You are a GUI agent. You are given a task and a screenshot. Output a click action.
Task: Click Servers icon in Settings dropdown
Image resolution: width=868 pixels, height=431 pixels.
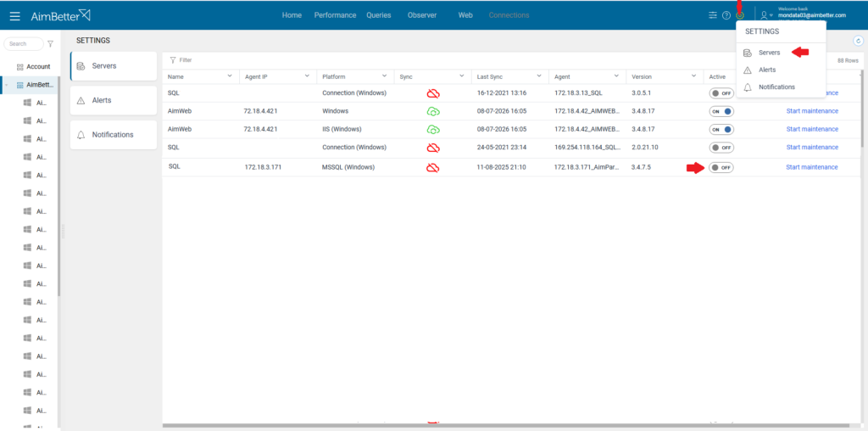pyautogui.click(x=748, y=53)
